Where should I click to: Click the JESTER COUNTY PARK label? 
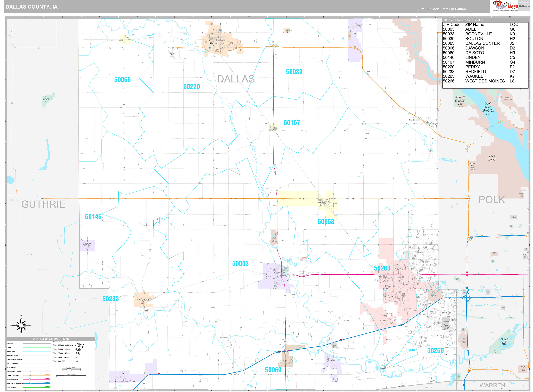click(460, 101)
